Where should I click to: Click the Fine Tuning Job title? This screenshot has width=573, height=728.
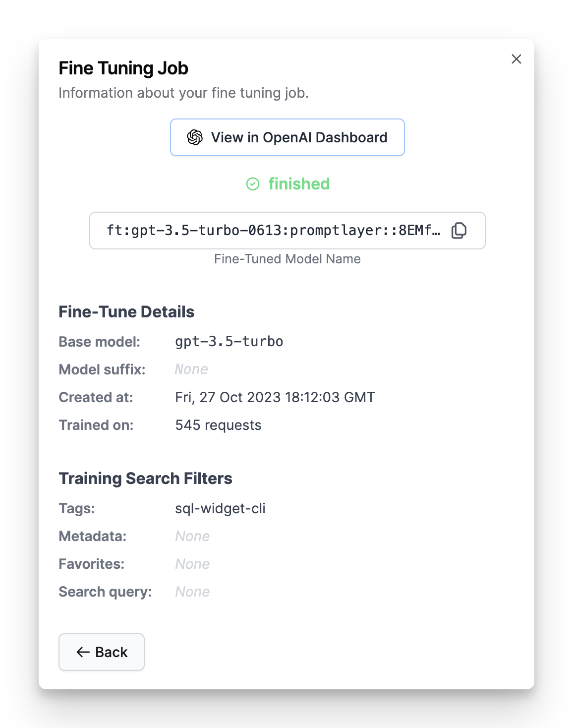pos(123,68)
